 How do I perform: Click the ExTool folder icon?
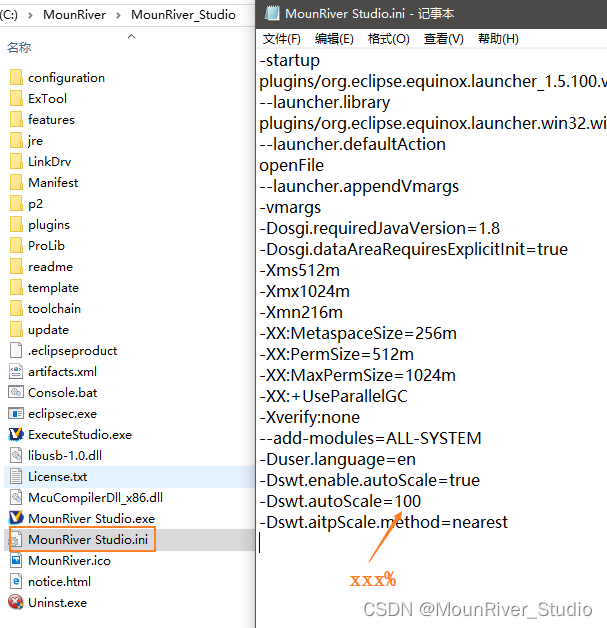click(x=16, y=98)
